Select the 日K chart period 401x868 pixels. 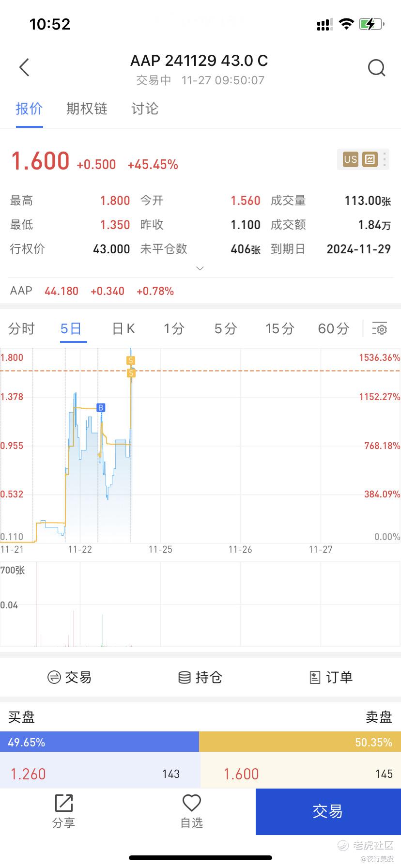tap(123, 329)
